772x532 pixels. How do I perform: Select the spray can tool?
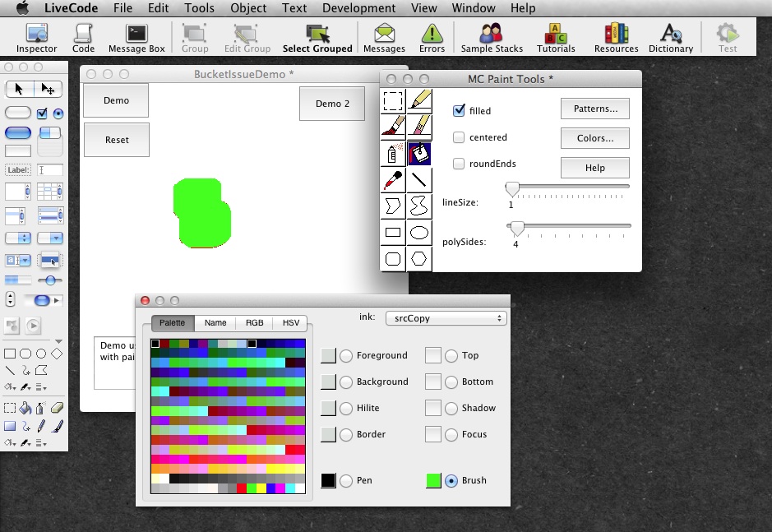pos(393,153)
